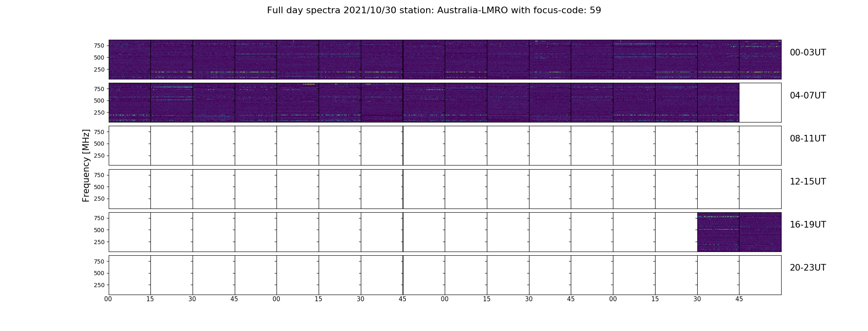
Task: Click the '16-19UT' row label
Action: coord(808,225)
